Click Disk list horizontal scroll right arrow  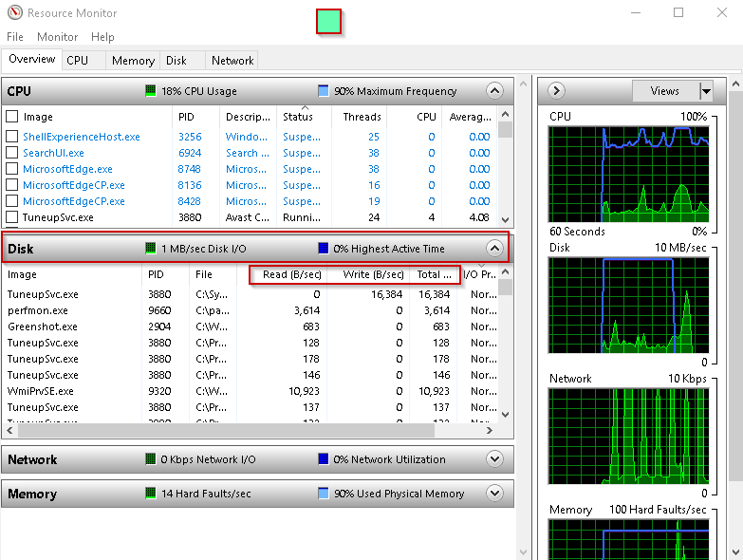[x=490, y=430]
